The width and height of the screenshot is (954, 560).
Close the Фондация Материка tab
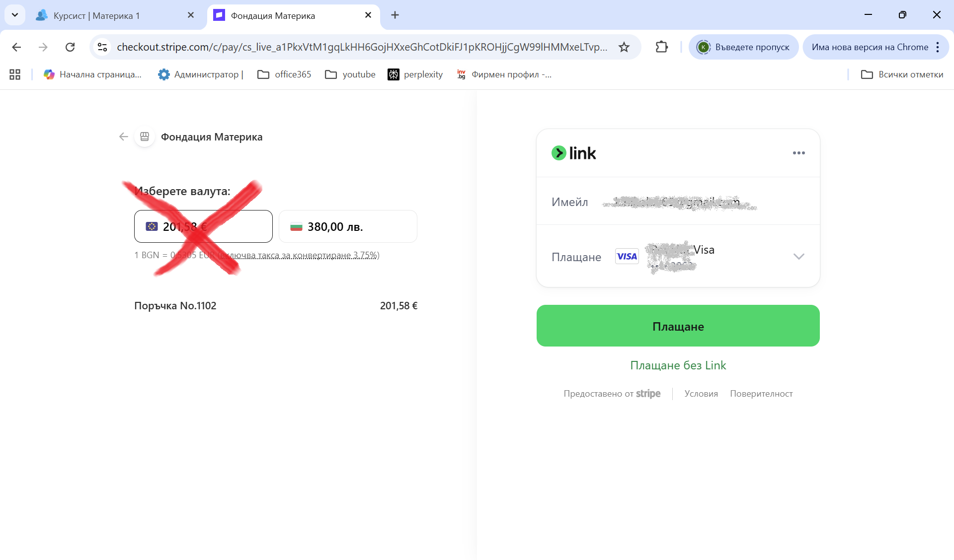(x=368, y=15)
